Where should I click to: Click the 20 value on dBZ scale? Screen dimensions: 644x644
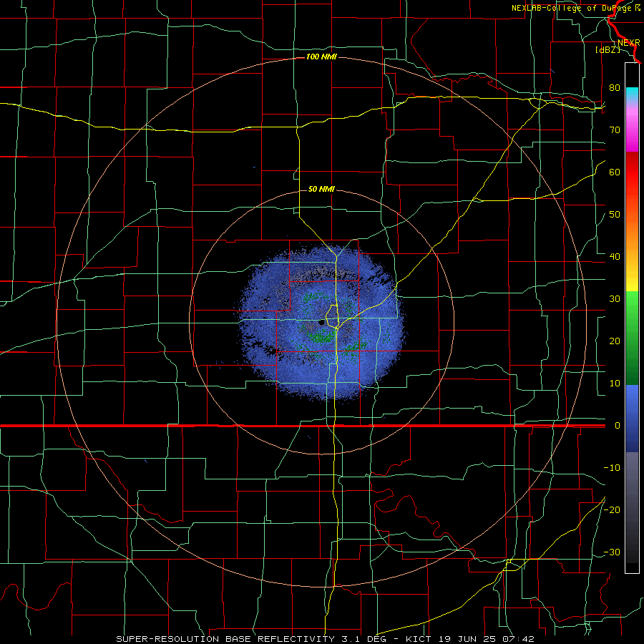(615, 341)
